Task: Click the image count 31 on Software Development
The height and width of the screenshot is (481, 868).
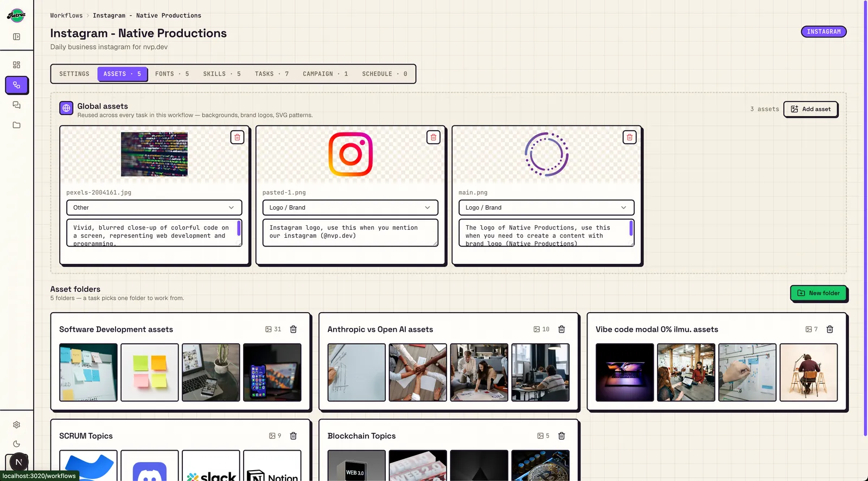Action: coord(273,330)
